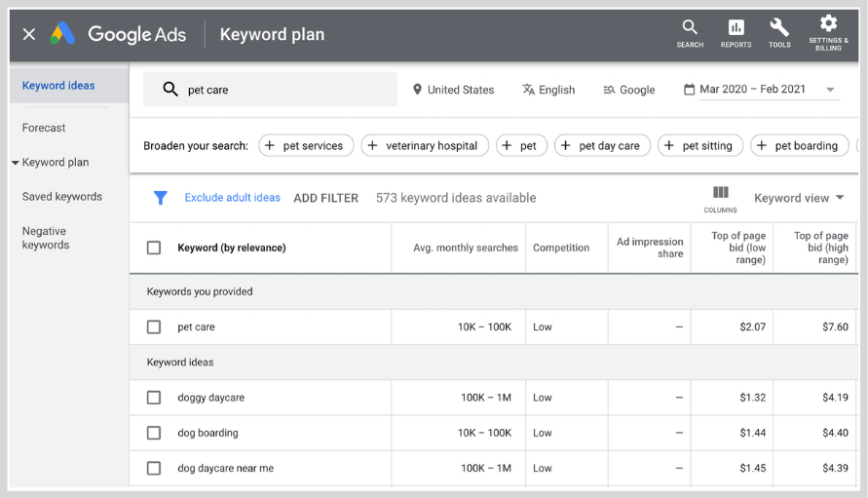This screenshot has height=498, width=868.
Task: Click the Google Ads logo
Action: 62,34
